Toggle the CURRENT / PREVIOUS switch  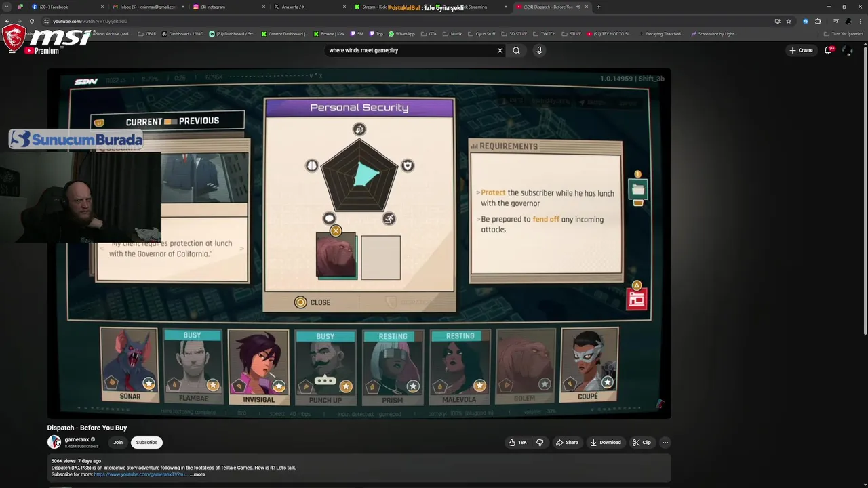170,121
